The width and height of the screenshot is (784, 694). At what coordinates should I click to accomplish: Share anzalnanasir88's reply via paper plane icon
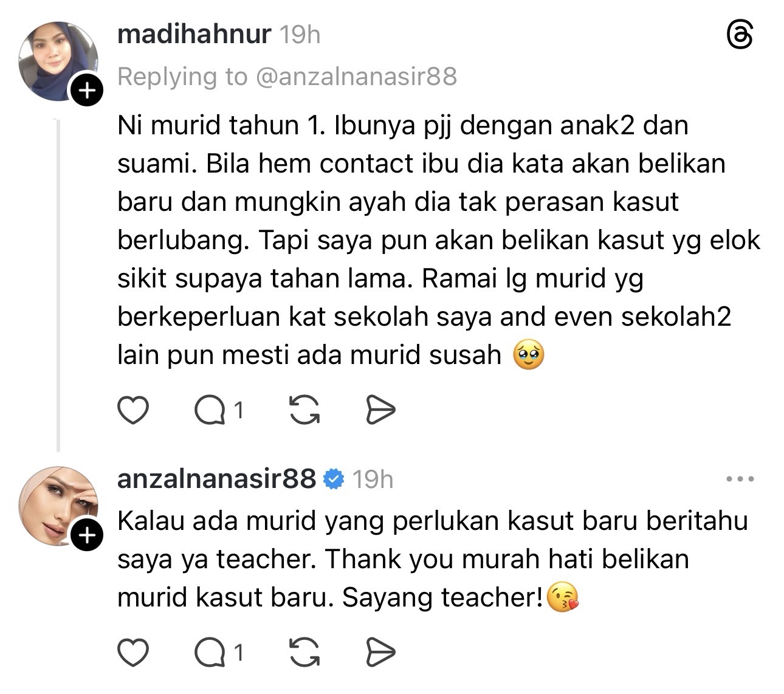point(380,653)
